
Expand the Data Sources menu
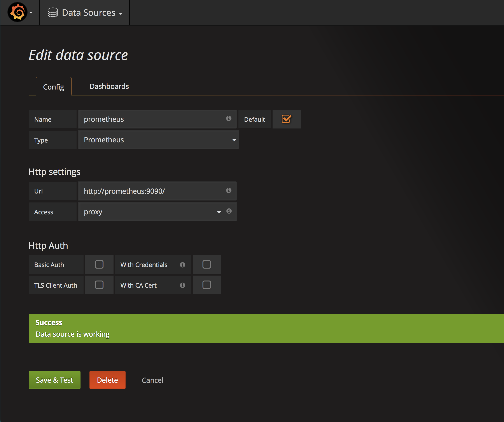point(89,13)
